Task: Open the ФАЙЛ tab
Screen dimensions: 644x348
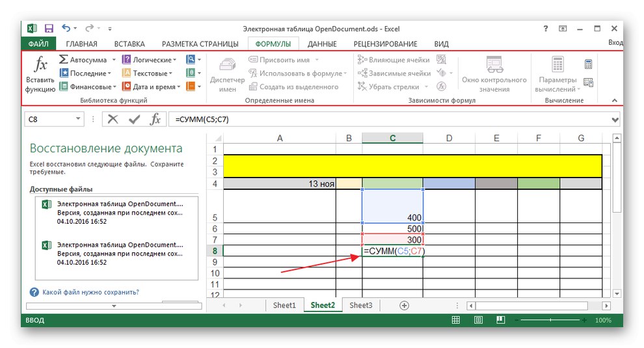Action: pyautogui.click(x=38, y=44)
